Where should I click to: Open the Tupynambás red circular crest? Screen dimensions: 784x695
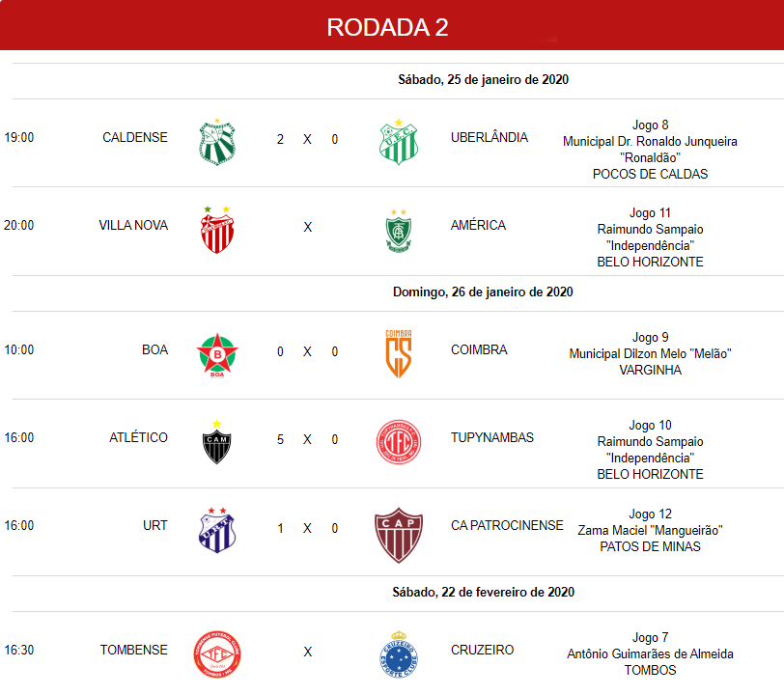coord(399,442)
